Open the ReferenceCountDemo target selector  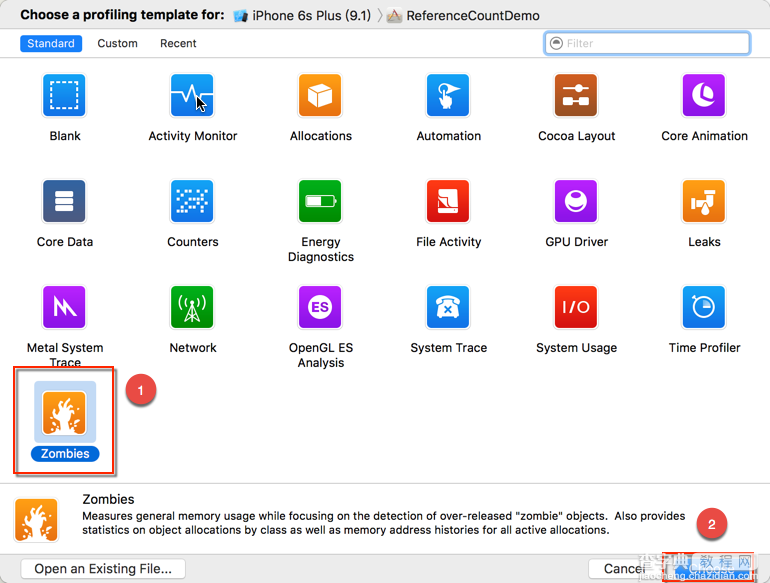pos(464,16)
